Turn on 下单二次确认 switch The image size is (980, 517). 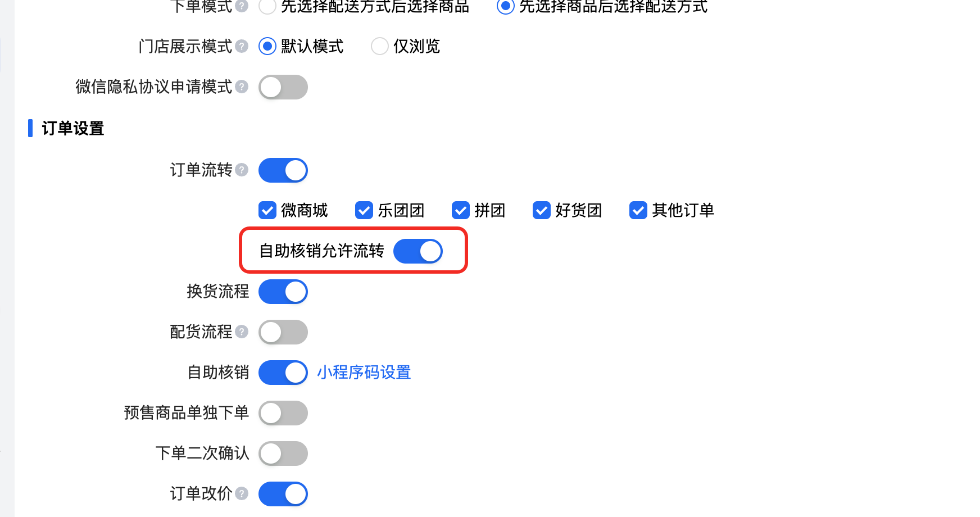click(283, 453)
